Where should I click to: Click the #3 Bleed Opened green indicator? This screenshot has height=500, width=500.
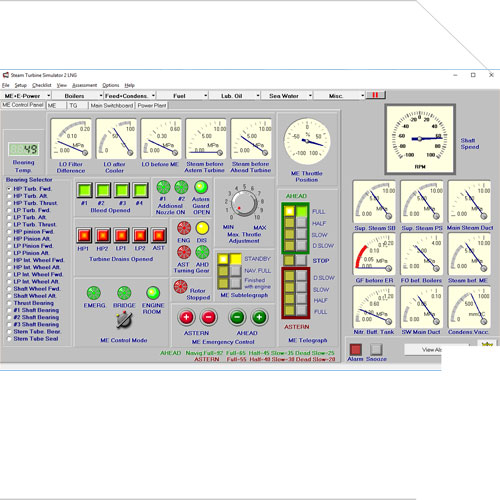click(122, 190)
